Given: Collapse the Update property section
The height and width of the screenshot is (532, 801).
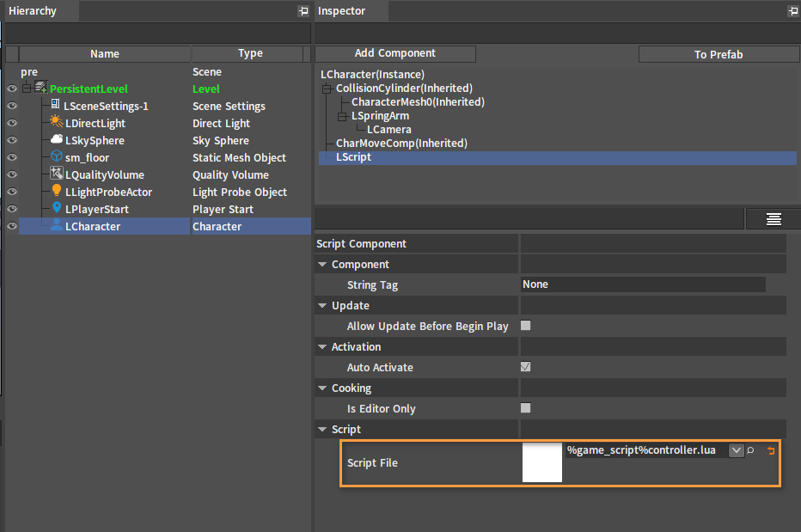Looking at the screenshot, I should (322, 306).
